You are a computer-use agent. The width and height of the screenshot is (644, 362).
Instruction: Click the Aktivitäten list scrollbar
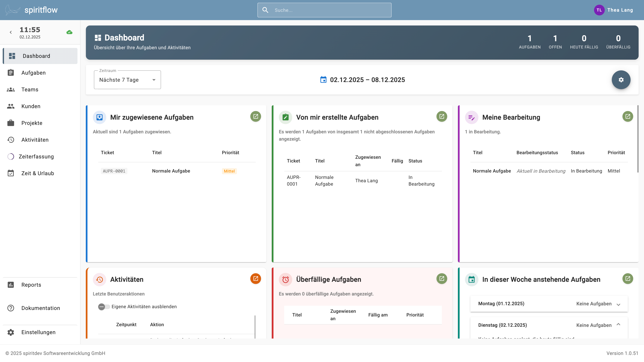point(255,327)
